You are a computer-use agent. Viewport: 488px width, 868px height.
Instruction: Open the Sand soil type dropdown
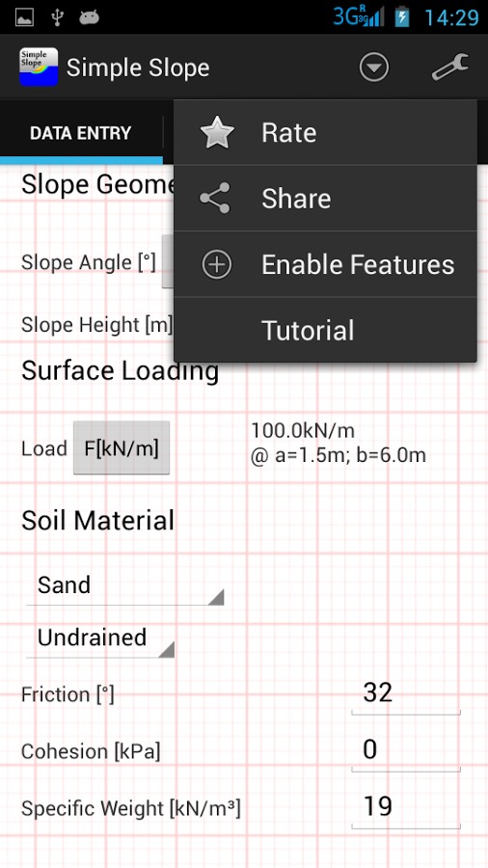point(125,586)
